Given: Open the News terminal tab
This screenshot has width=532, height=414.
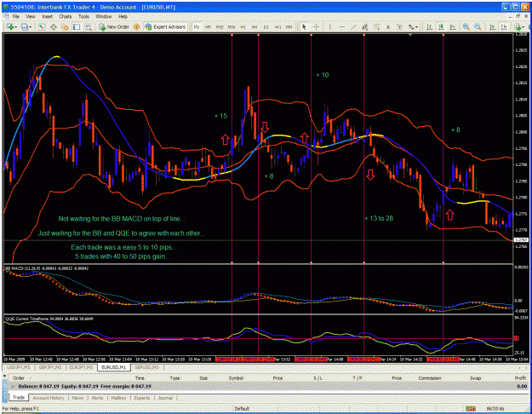Looking at the screenshot, I should pyautogui.click(x=77, y=398).
